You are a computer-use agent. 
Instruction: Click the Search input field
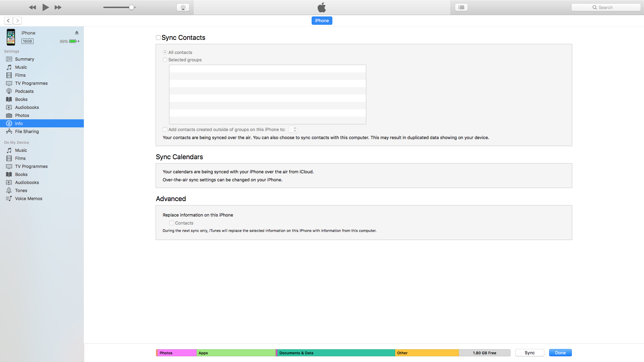coord(606,7)
